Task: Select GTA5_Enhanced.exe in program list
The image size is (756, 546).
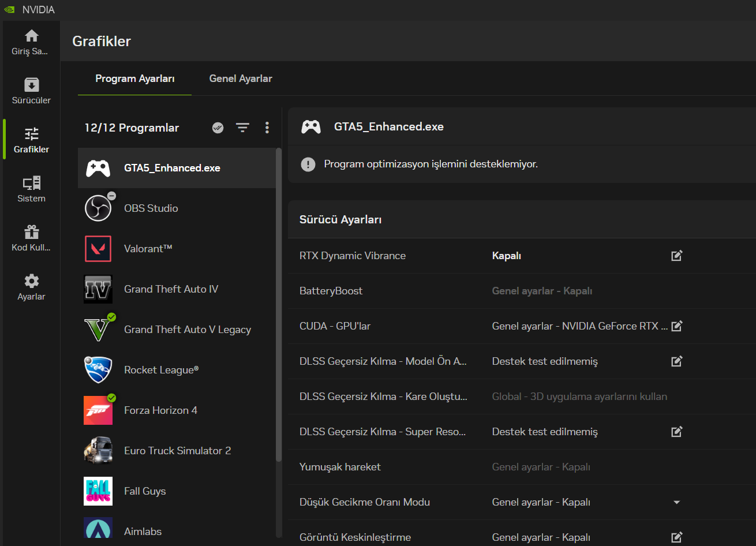Action: tap(177, 168)
